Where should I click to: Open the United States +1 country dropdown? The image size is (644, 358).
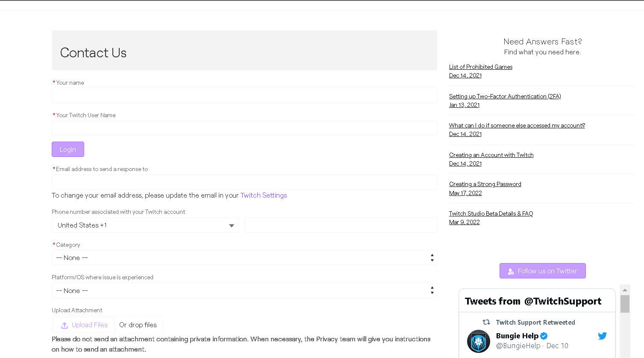click(x=145, y=225)
